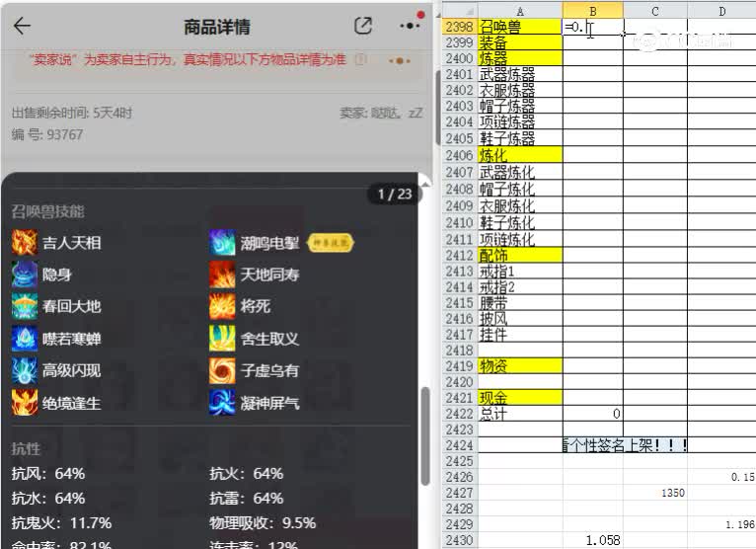The width and height of the screenshot is (756, 549).
Task: Click the 腰带 cell
Action: coord(520,303)
